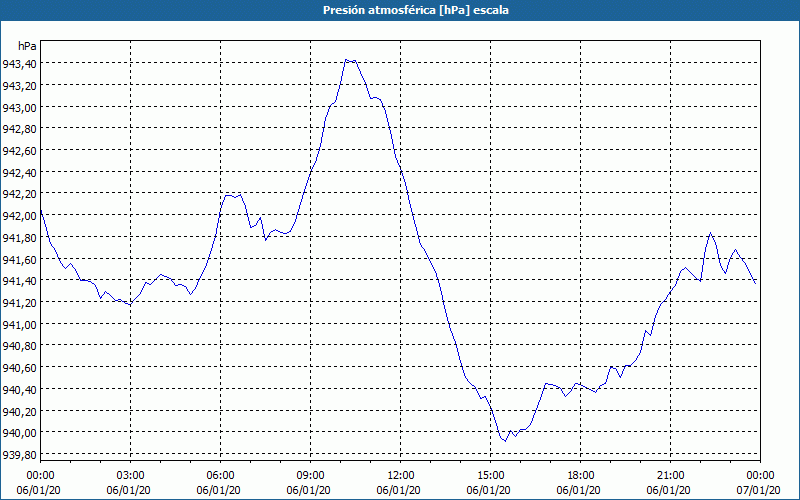Select the 941,20 axis value

19,303
